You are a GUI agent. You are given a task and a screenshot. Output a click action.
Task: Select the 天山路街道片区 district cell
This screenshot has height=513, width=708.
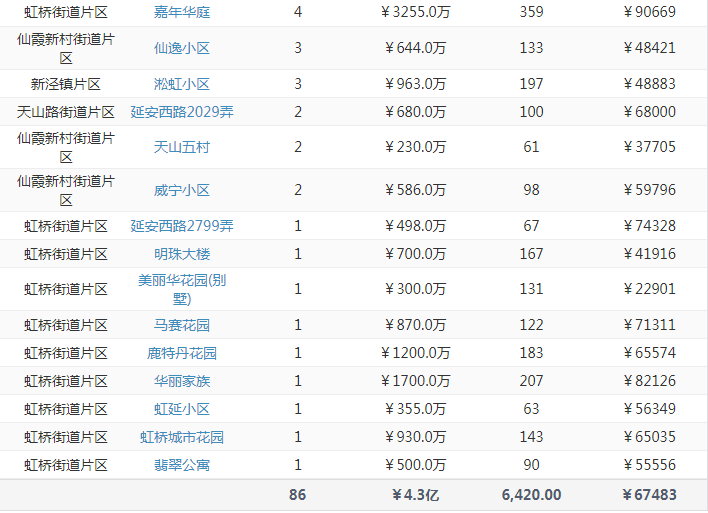click(x=65, y=112)
